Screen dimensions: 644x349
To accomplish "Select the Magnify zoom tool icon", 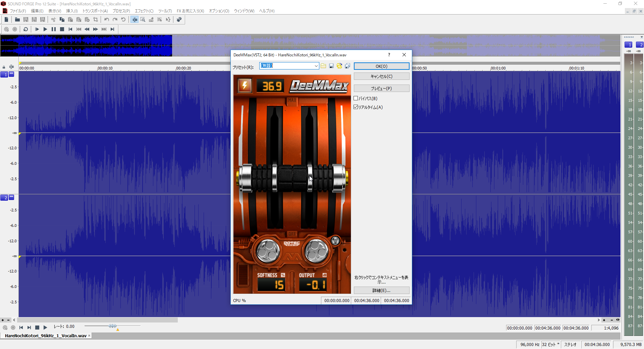I will point(143,19).
